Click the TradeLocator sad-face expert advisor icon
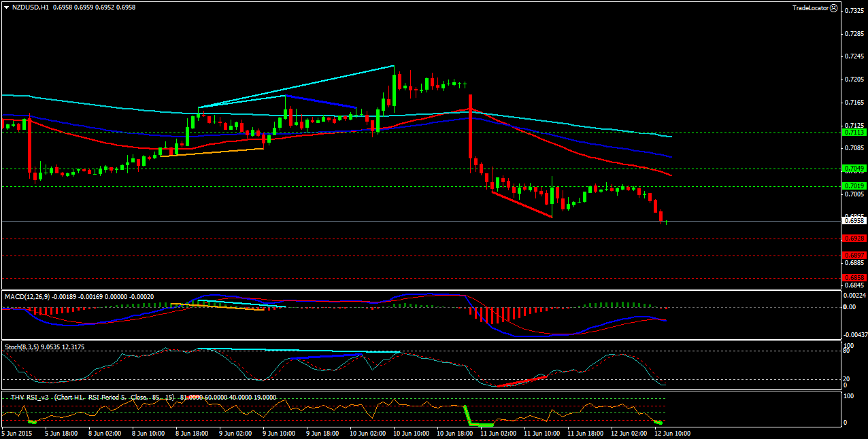The width and height of the screenshot is (868, 439). click(x=834, y=7)
